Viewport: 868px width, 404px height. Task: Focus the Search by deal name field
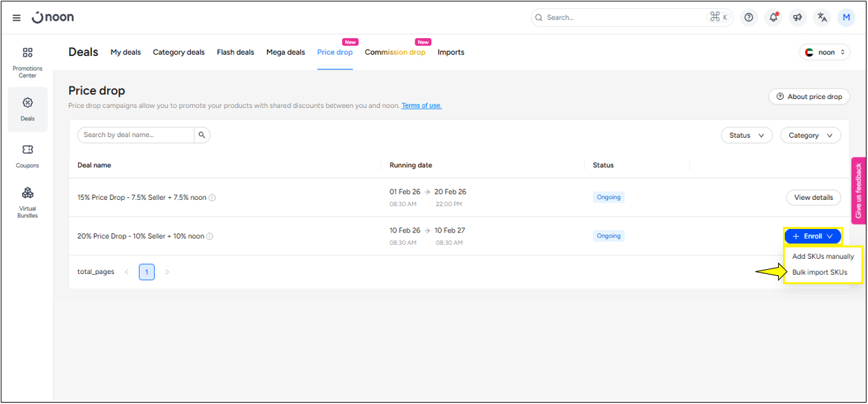click(136, 135)
